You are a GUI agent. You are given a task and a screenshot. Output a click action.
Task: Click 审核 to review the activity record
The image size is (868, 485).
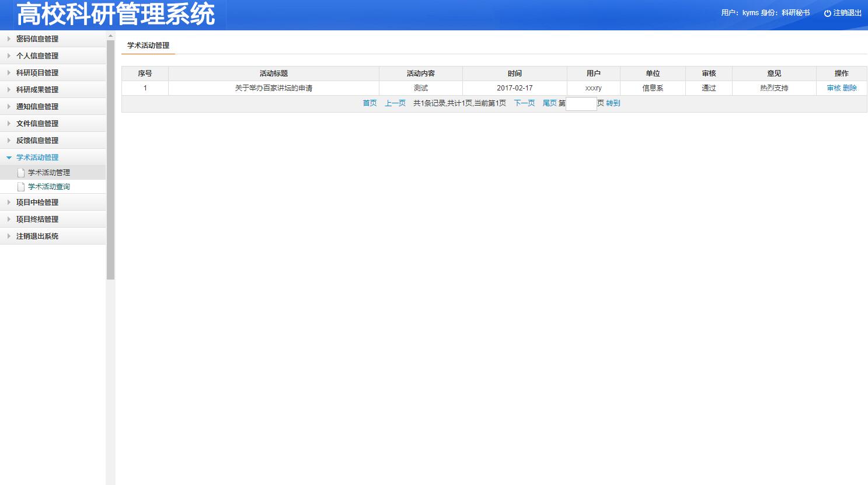coord(833,88)
